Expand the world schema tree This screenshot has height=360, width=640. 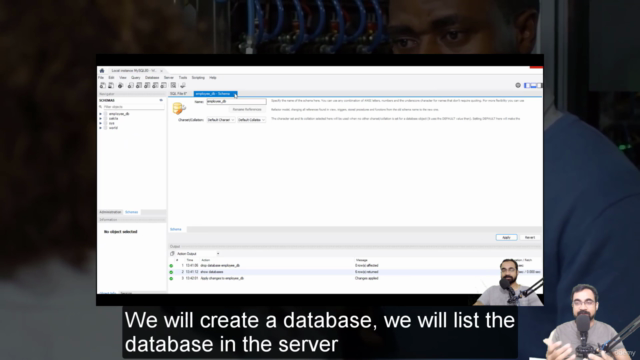pos(101,128)
